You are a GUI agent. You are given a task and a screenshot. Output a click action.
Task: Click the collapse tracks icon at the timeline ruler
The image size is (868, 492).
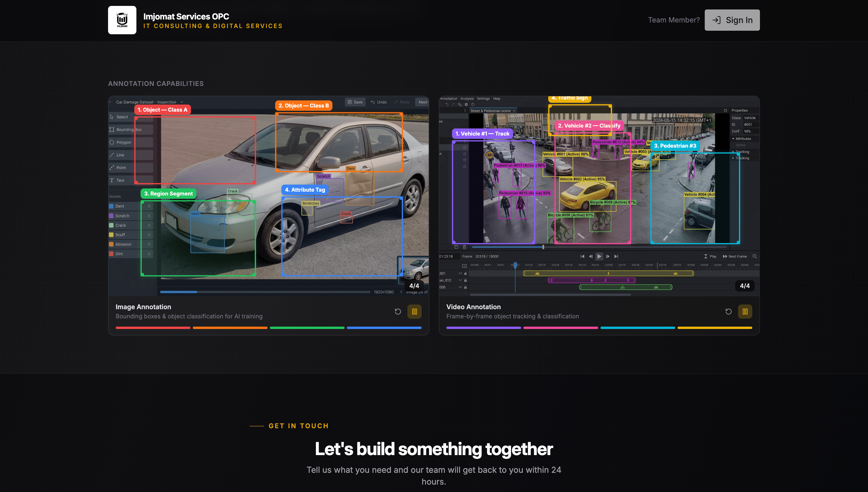tap(464, 266)
